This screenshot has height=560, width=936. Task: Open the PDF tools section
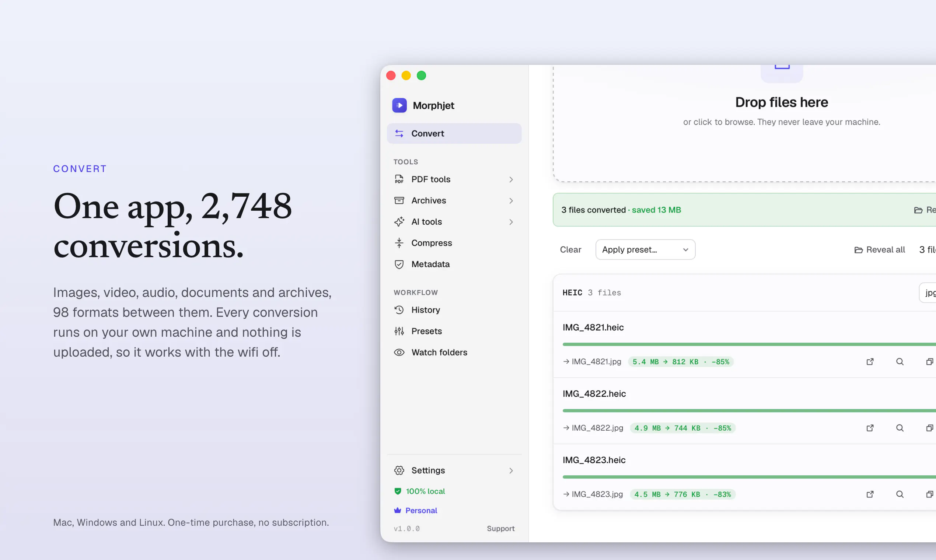pyautogui.click(x=454, y=179)
